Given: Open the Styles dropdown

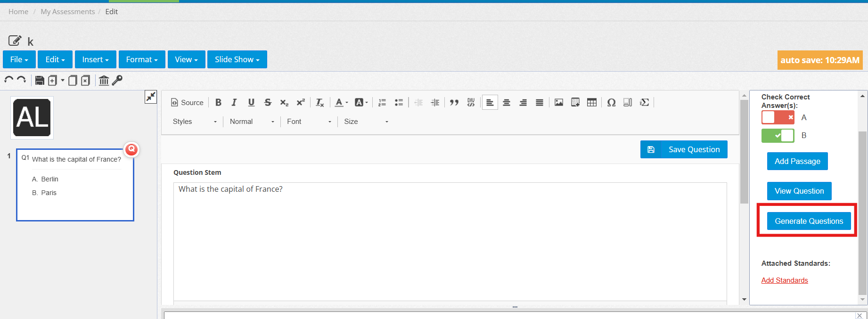Looking at the screenshot, I should tap(195, 122).
